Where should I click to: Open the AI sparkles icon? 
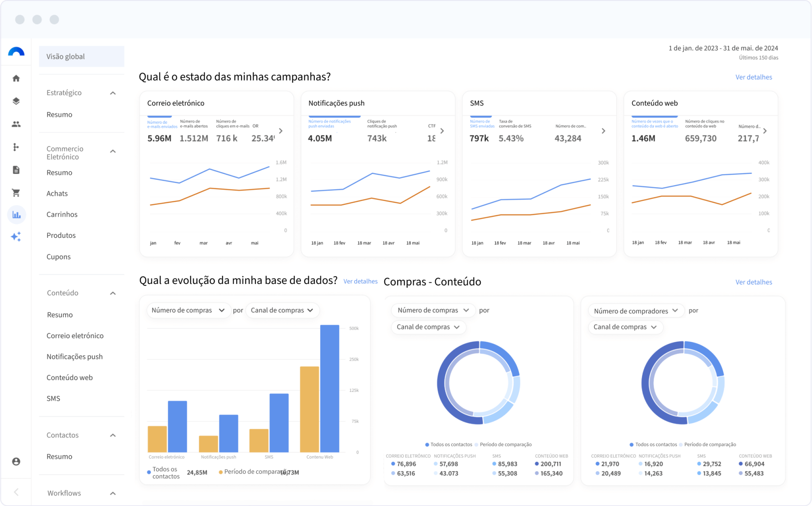[16, 237]
